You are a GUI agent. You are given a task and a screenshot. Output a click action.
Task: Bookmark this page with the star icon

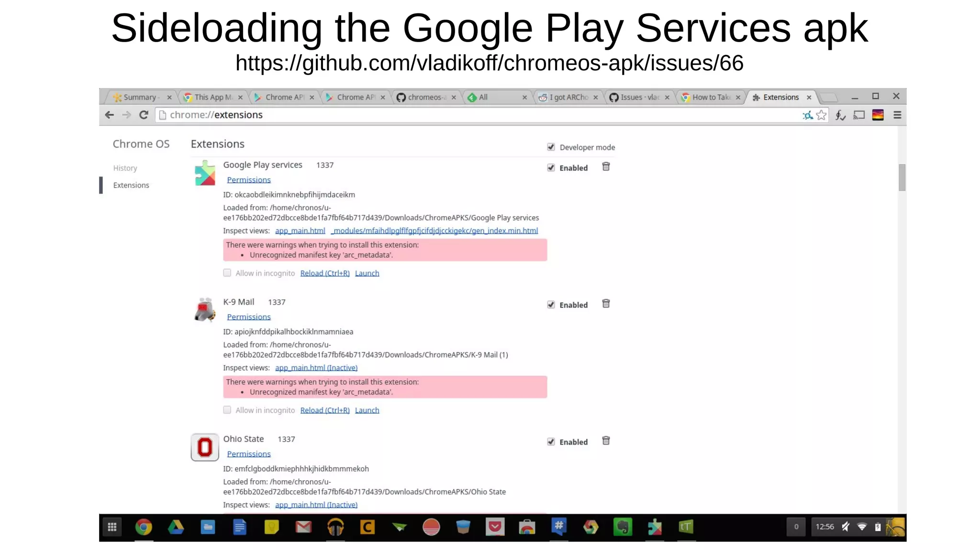[821, 115]
